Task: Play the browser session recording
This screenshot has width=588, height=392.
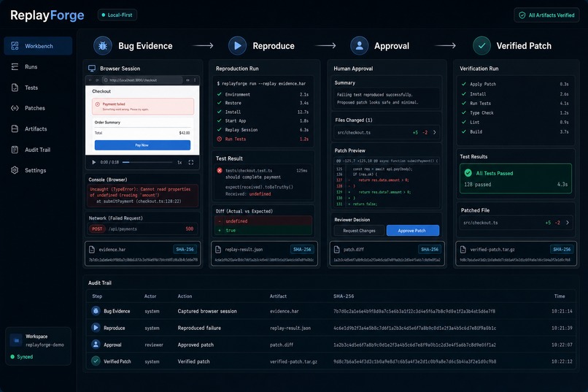Action: coord(94,162)
